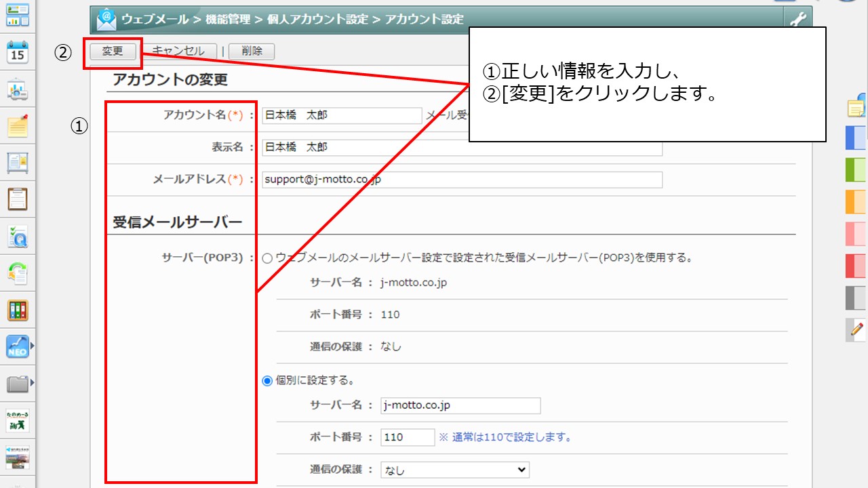
Task: Click the 'キャンセル' button
Action: coord(178,51)
